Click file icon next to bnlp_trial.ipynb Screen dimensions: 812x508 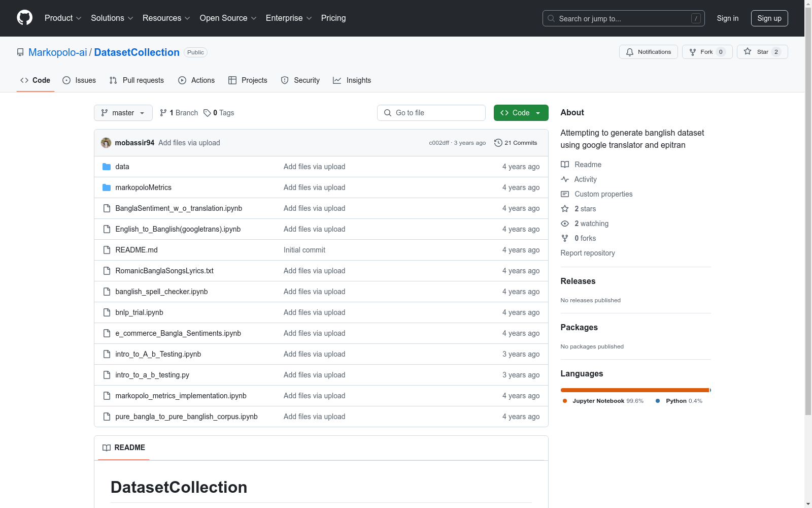pos(107,312)
